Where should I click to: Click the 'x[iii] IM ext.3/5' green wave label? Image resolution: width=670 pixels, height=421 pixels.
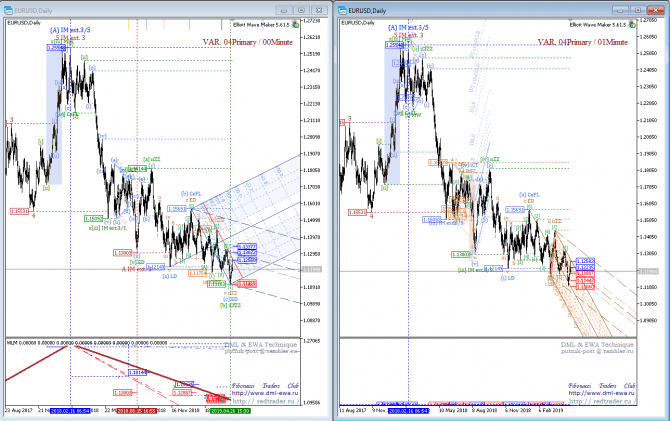tap(108, 228)
